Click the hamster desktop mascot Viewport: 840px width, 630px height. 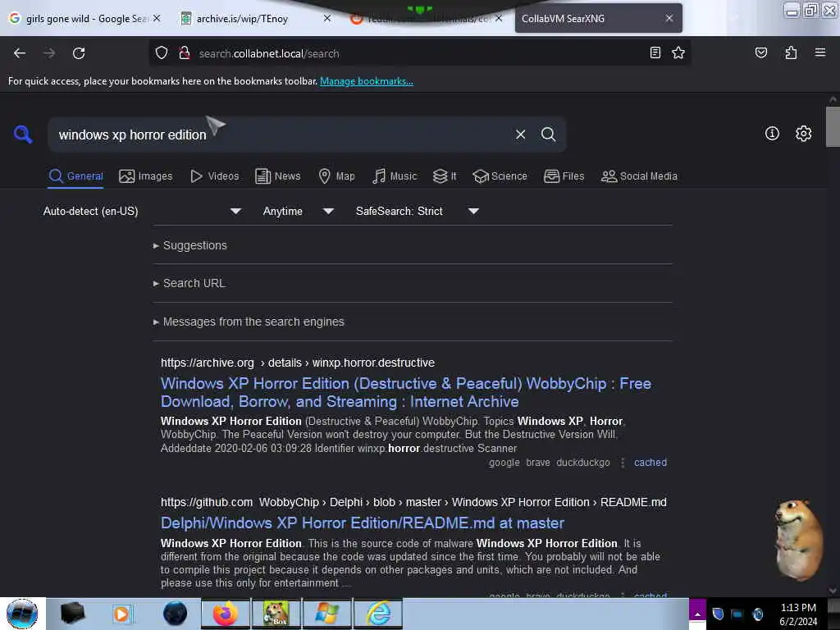[x=799, y=540]
